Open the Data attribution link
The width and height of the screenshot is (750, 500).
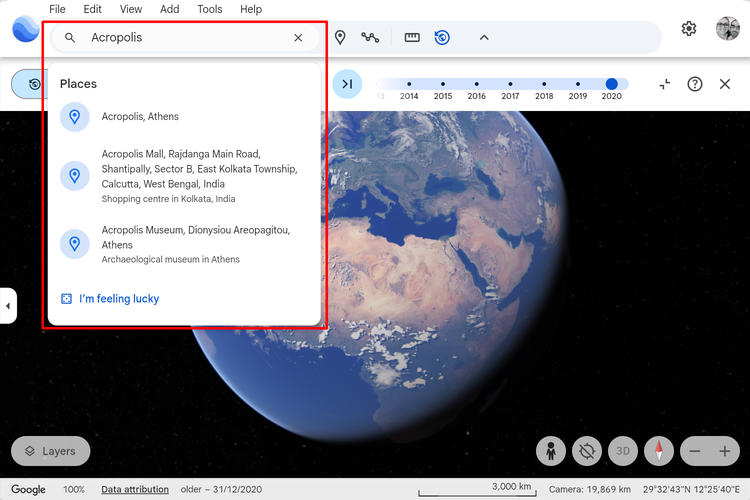135,489
